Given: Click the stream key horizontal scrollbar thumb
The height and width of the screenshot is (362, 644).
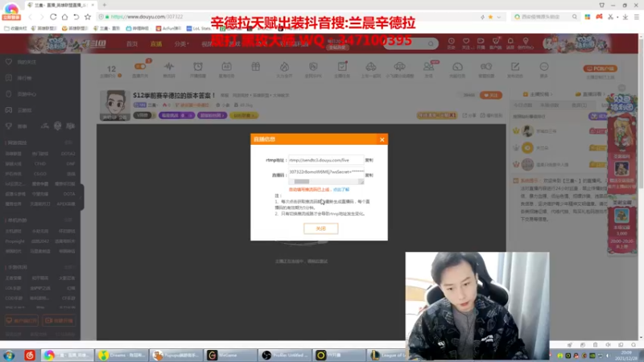Looking at the screenshot, I should click(301, 182).
